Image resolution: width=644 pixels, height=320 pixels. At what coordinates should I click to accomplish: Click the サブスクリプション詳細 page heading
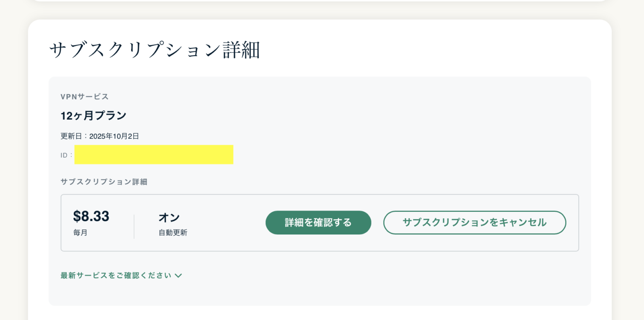156,49
